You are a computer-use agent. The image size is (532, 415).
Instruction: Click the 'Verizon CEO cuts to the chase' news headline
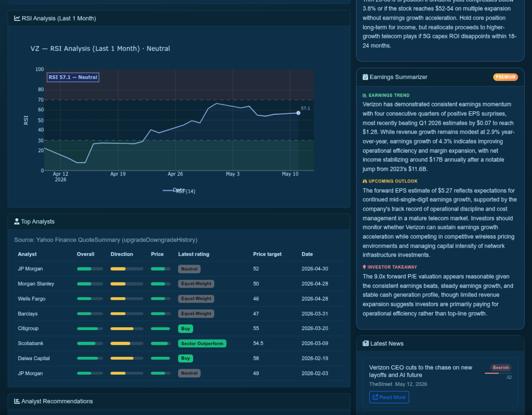420,371
